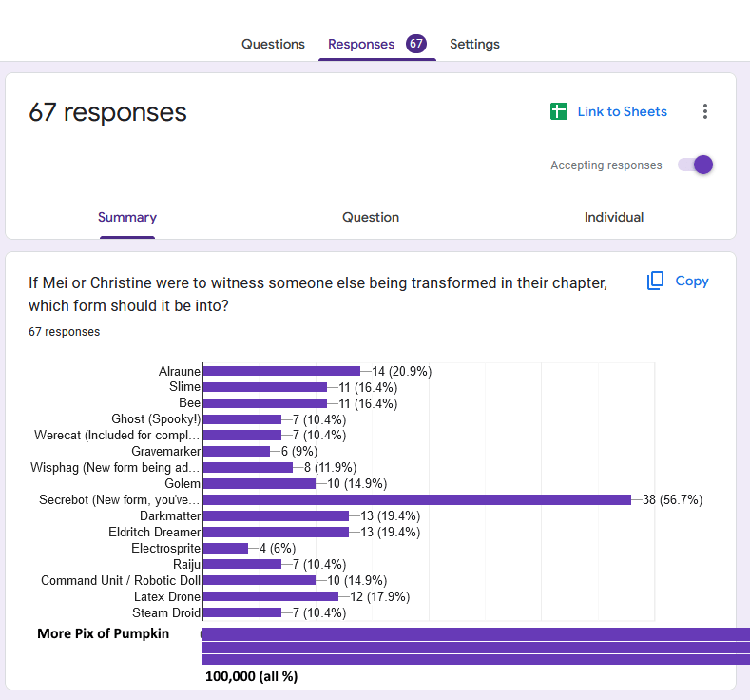
Task: Open the three-dot more options menu
Action: [x=704, y=111]
